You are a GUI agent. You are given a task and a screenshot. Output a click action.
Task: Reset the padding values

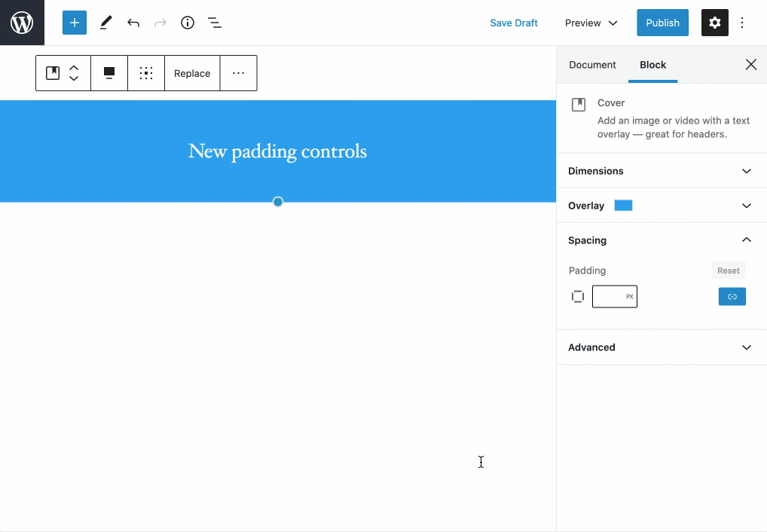pyautogui.click(x=729, y=271)
